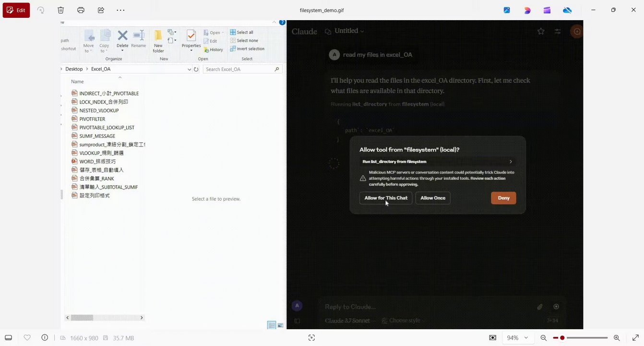Click the Move to ribbon icon
This screenshot has height=346, width=644.
click(x=89, y=41)
